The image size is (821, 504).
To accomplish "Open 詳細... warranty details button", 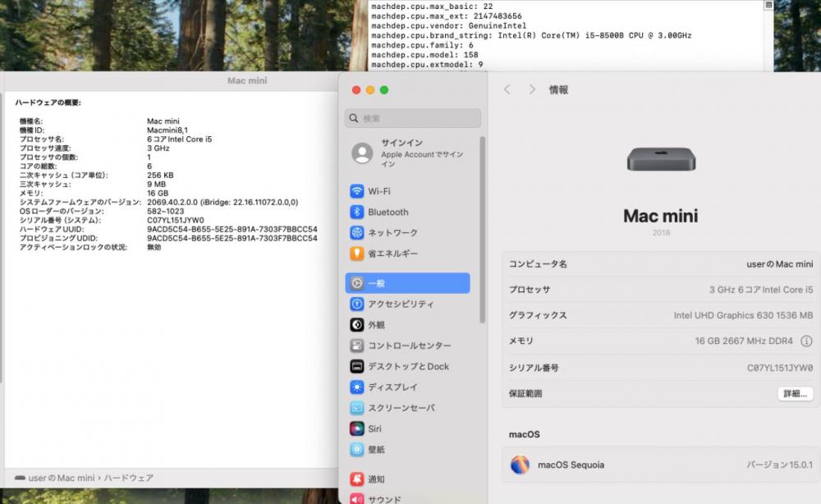I will pos(796,393).
